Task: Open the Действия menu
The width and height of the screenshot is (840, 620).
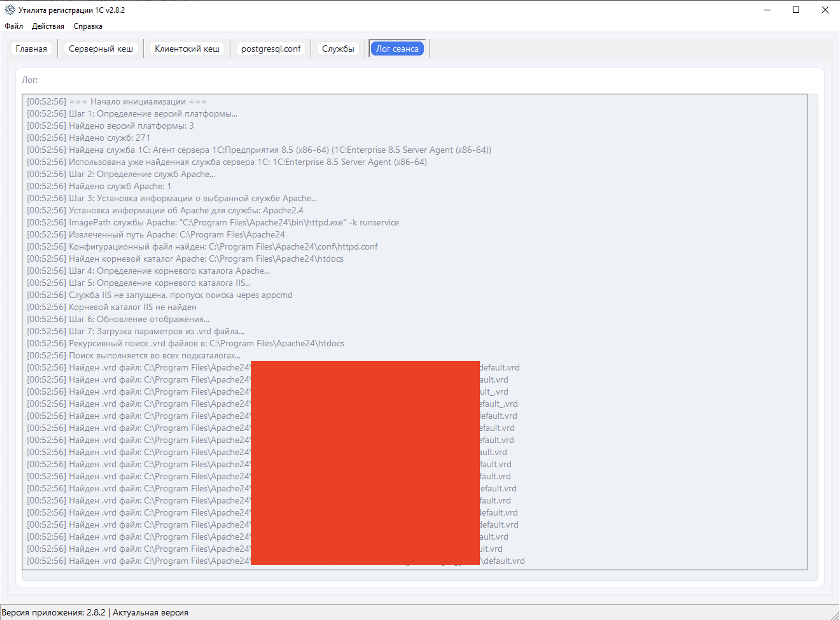Action: pyautogui.click(x=48, y=26)
